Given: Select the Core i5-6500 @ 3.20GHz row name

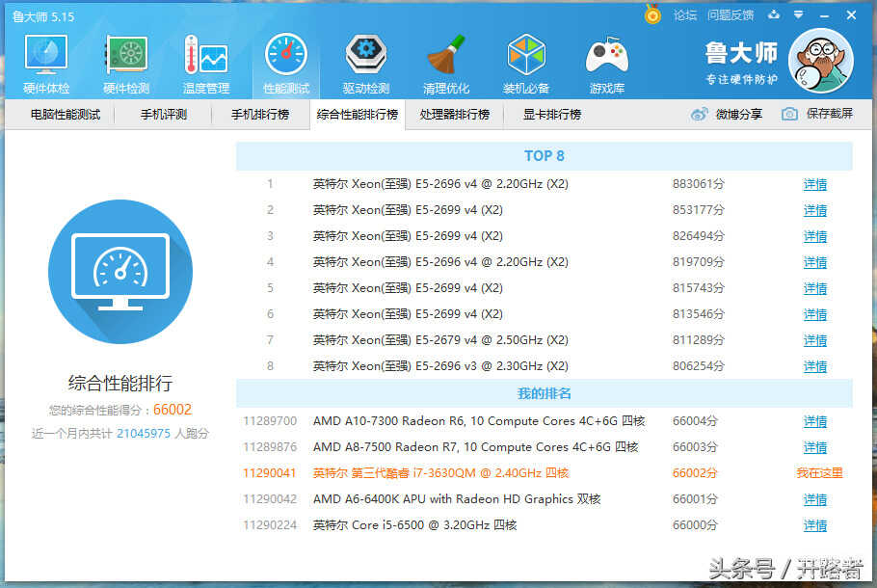Looking at the screenshot, I should coord(415,525).
